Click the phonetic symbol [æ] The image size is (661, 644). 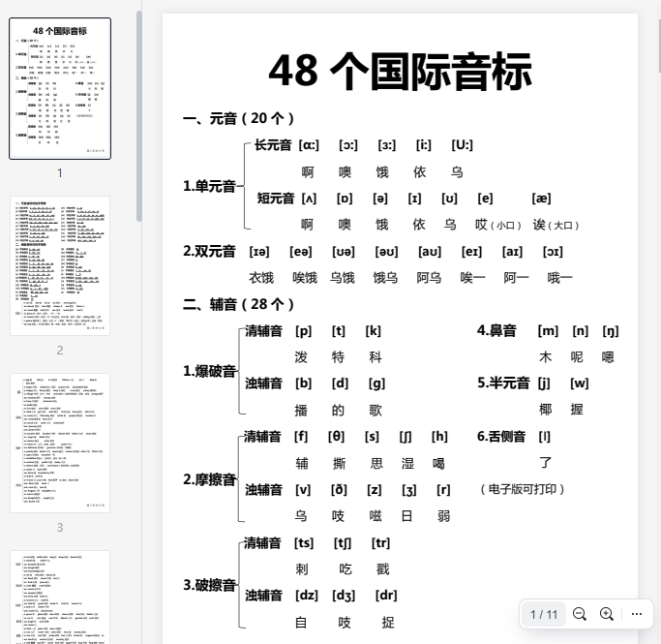tap(541, 199)
